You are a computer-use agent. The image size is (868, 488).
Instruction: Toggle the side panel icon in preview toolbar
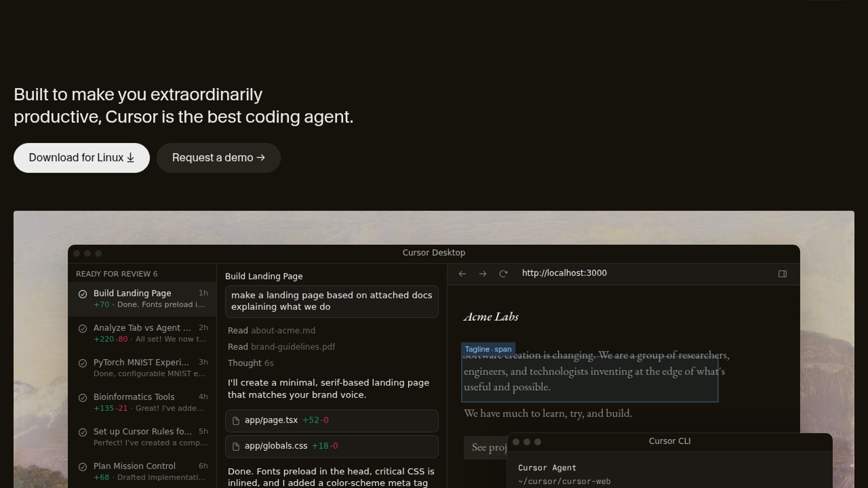[783, 274]
